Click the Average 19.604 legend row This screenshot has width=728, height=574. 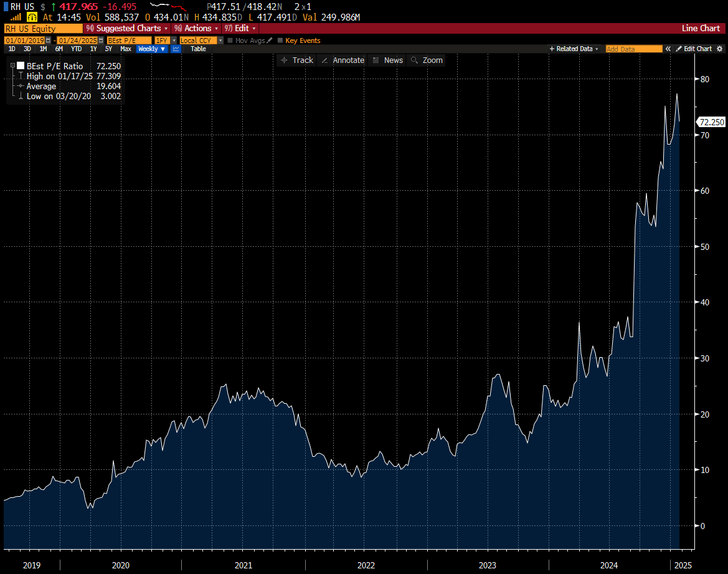73,87
